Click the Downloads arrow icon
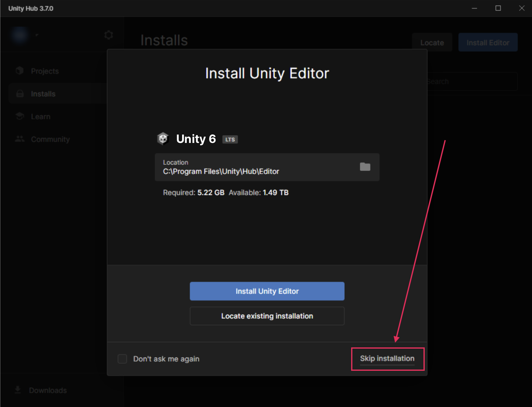Viewport: 532px width, 407px height. [18, 390]
